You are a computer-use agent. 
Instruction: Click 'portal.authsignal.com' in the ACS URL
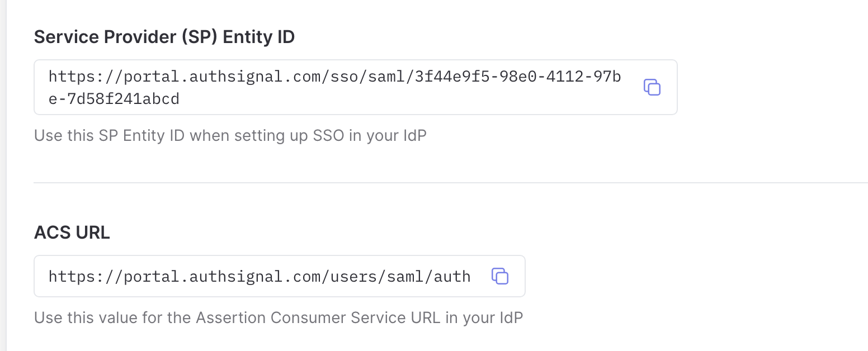pyautogui.click(x=222, y=276)
